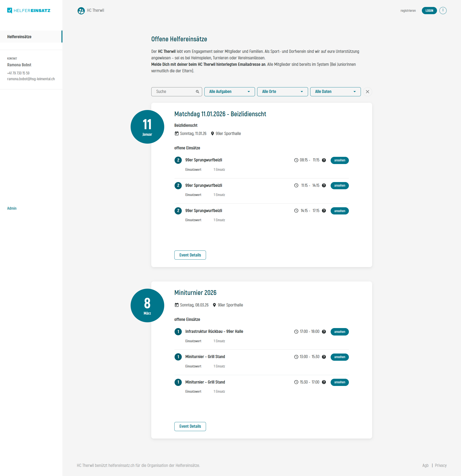Click the clock icon of the 08:15 shift
The width and height of the screenshot is (461, 476).
click(x=297, y=160)
